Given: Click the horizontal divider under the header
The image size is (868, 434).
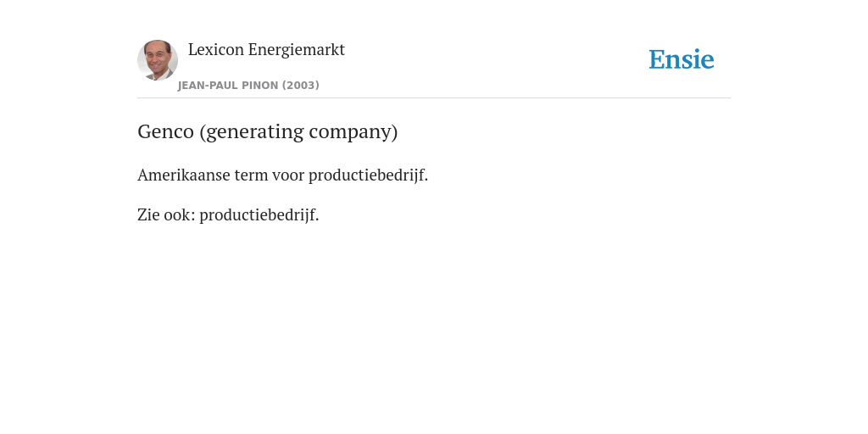Looking at the screenshot, I should pyautogui.click(x=434, y=98).
